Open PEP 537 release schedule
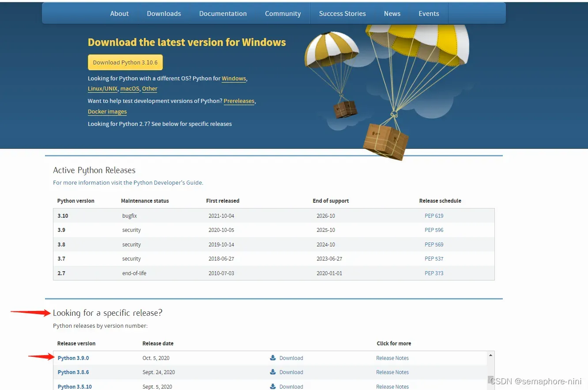Screen dimensions: 588x390 tap(434, 259)
